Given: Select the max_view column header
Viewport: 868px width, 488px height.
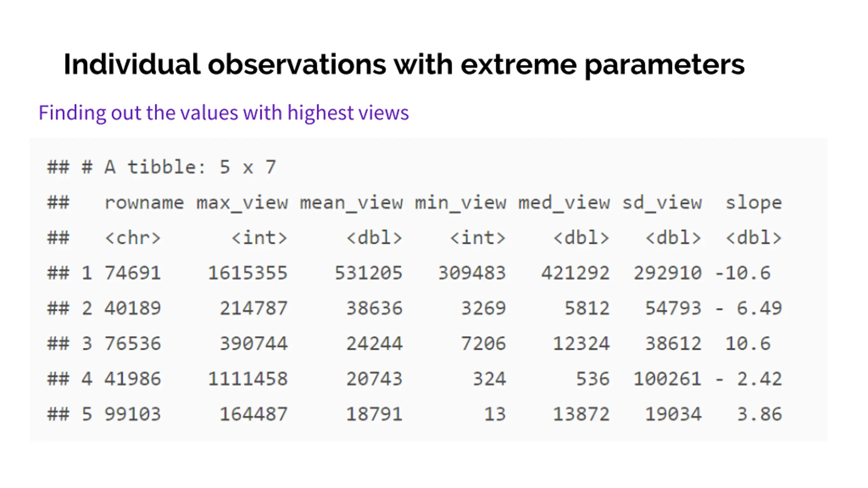Looking at the screenshot, I should (242, 203).
